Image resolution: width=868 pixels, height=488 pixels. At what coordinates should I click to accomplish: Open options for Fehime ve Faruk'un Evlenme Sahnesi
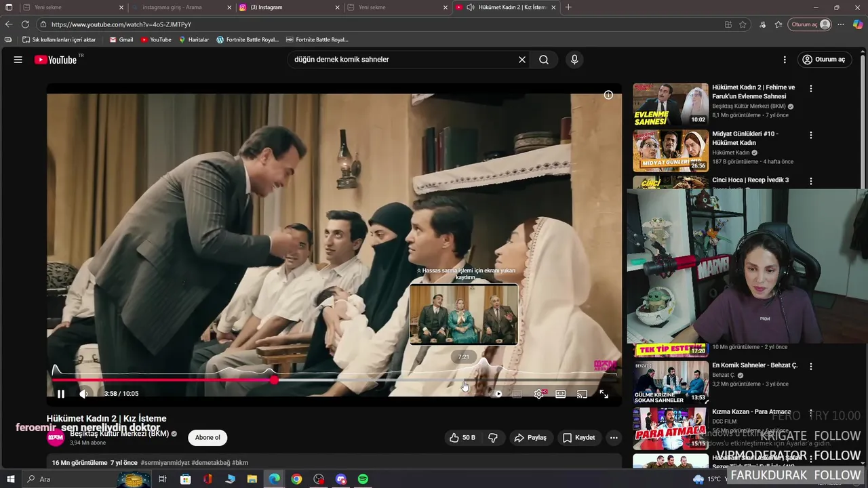click(810, 89)
